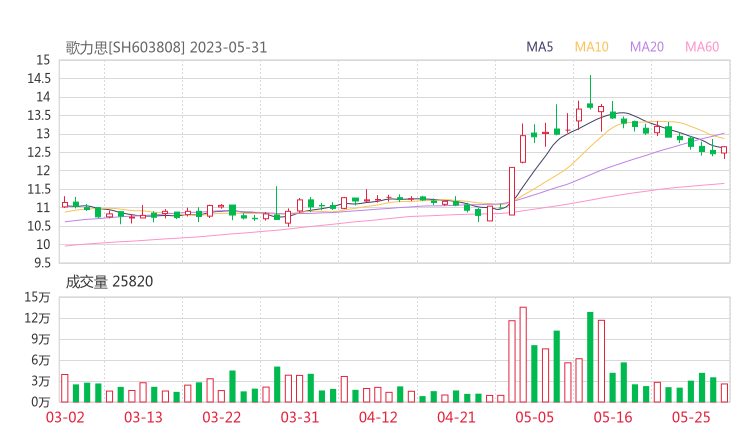Click the 05-25 date axis label

691,417
